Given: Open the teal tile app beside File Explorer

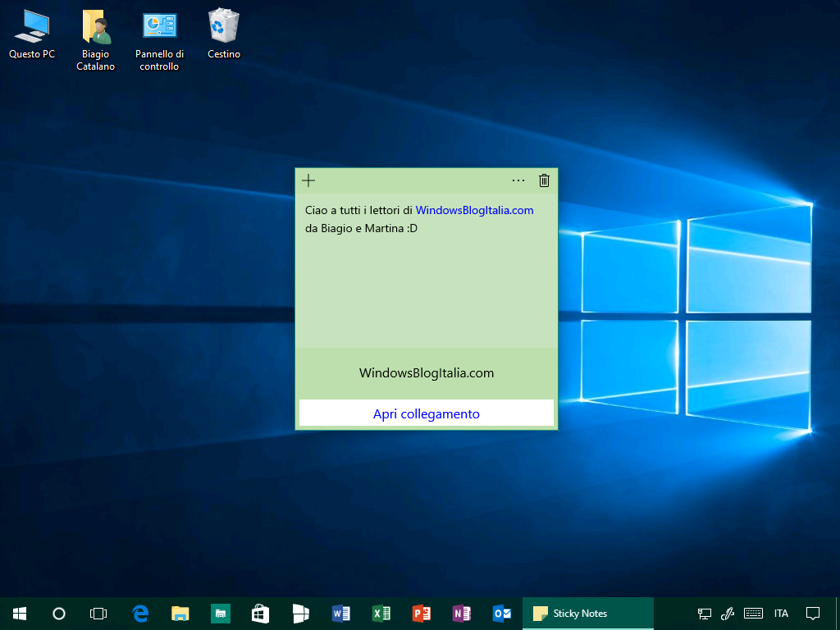Looking at the screenshot, I should coord(220,614).
